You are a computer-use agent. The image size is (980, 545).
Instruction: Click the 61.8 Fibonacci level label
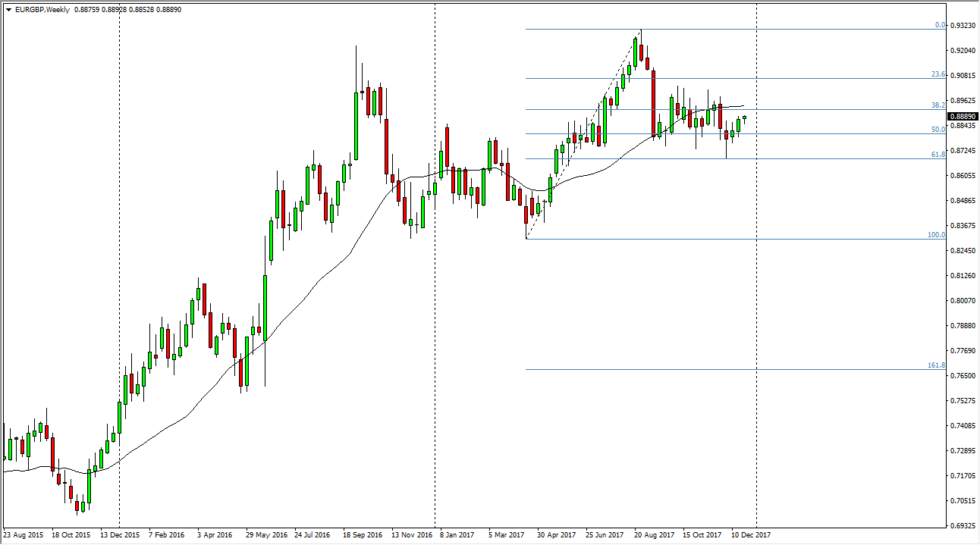pos(938,155)
